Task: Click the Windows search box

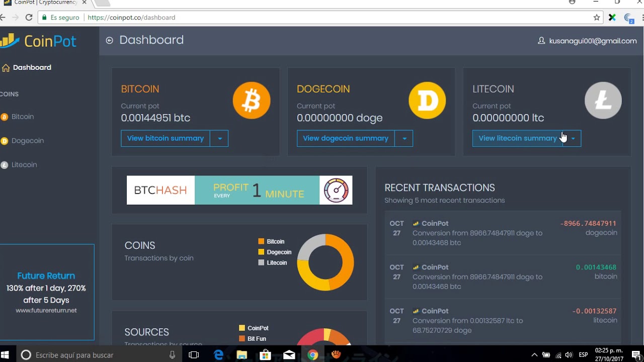Action: click(x=96, y=355)
